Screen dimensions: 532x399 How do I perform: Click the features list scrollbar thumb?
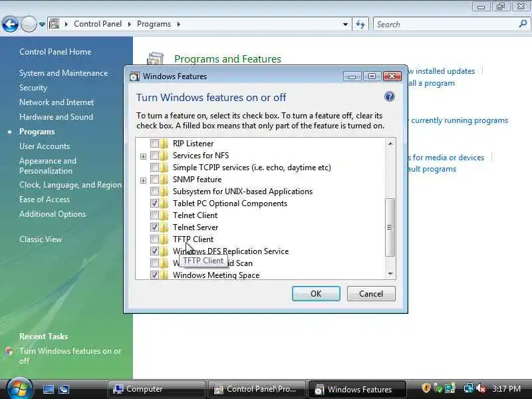(390, 227)
